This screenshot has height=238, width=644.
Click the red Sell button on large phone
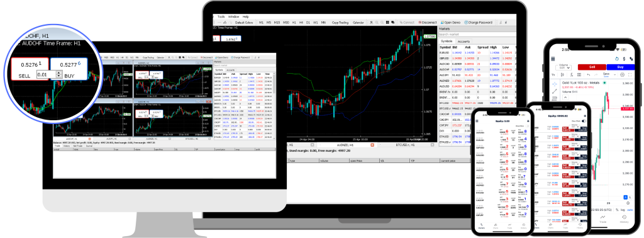coord(592,67)
